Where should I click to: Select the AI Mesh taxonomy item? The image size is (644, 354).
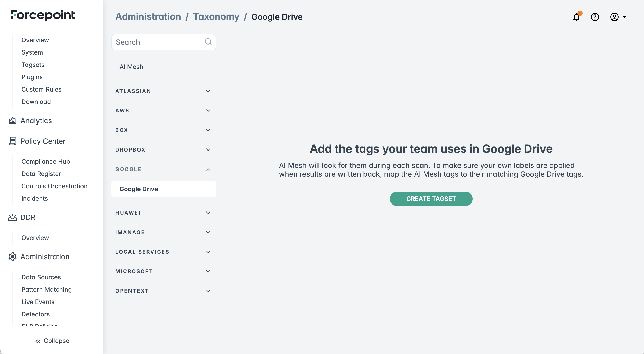click(x=131, y=67)
